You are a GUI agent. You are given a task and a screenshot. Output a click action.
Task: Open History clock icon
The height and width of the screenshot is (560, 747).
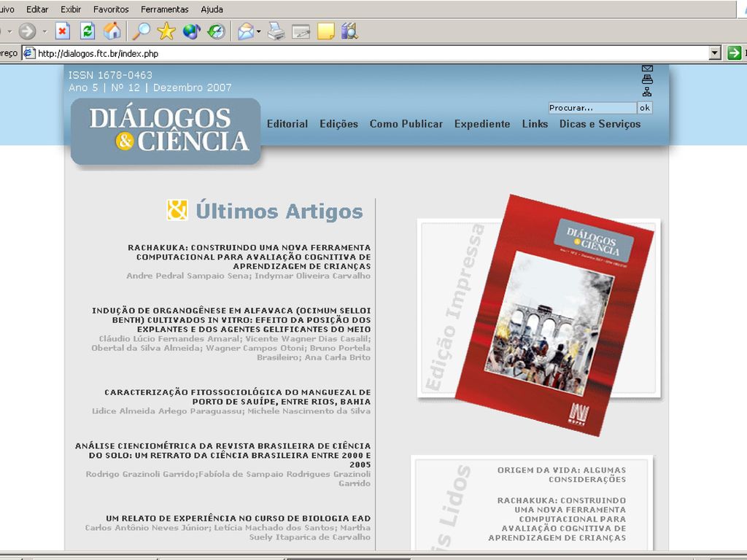click(216, 31)
